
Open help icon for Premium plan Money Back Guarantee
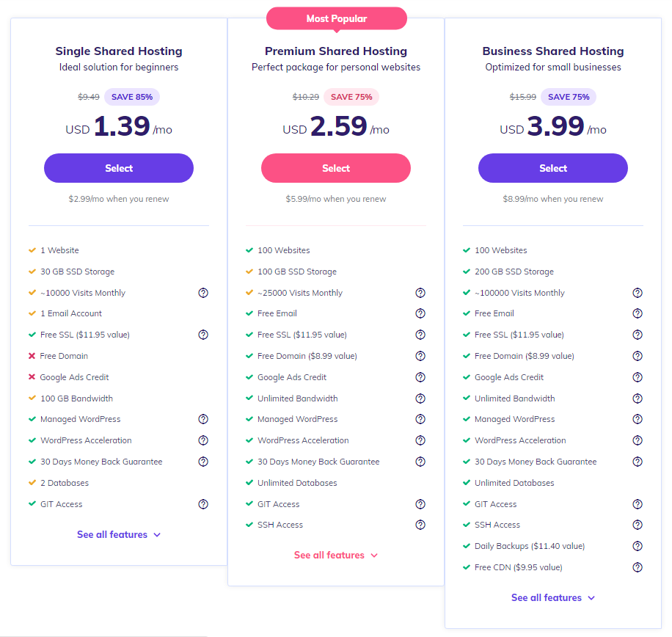420,462
